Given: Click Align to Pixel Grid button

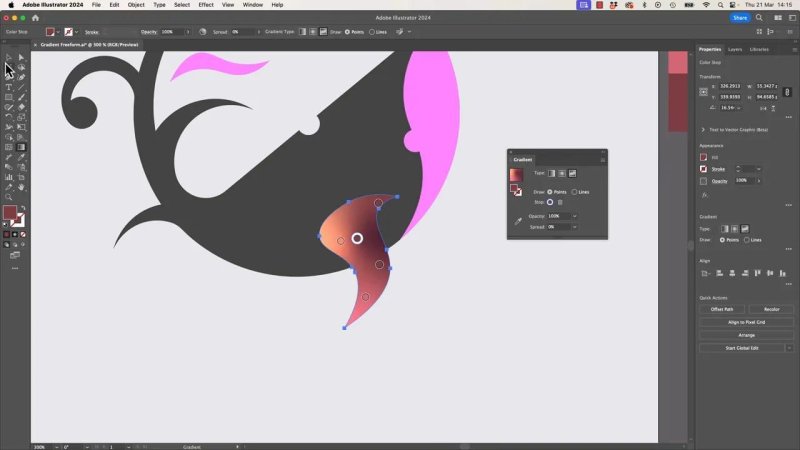Looking at the screenshot, I should [746, 322].
